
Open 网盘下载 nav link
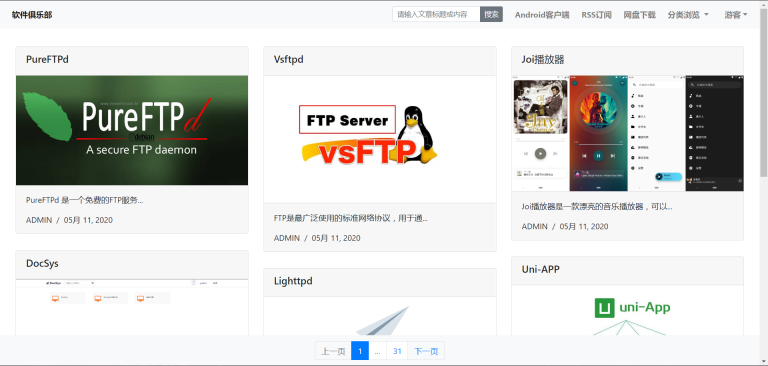click(639, 15)
